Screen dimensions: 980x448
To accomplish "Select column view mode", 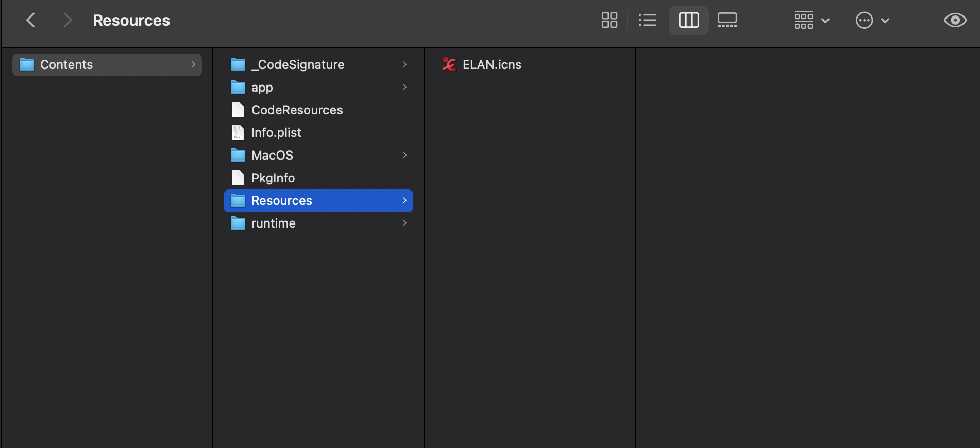I will click(688, 21).
